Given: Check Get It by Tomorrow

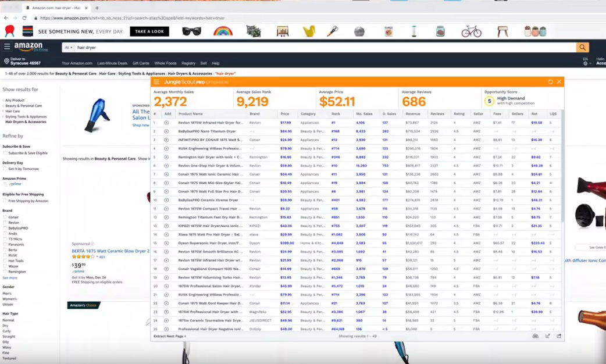Looking at the screenshot, I should click(5, 169).
